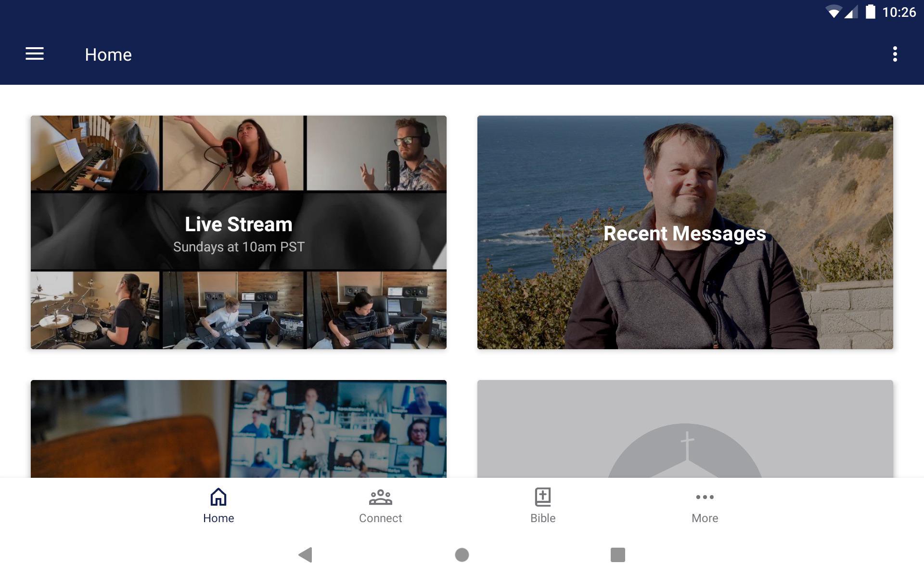Tap the Android recent apps square

(x=618, y=555)
